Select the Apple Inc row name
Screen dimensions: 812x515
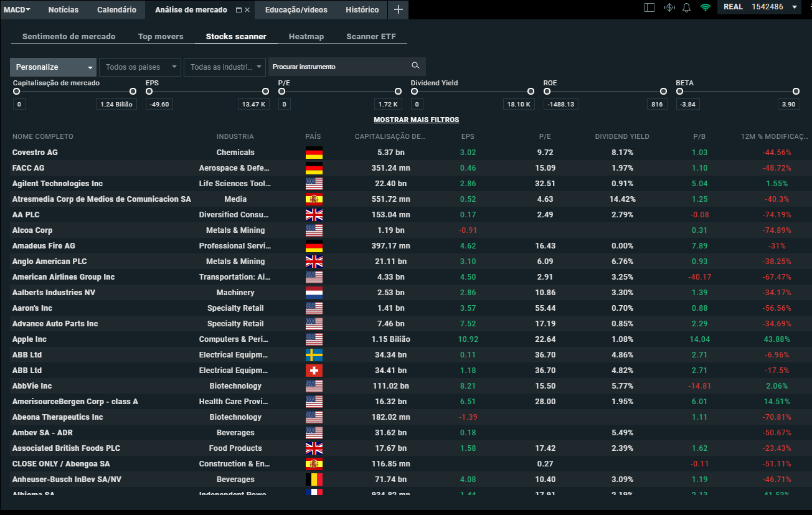click(x=29, y=339)
